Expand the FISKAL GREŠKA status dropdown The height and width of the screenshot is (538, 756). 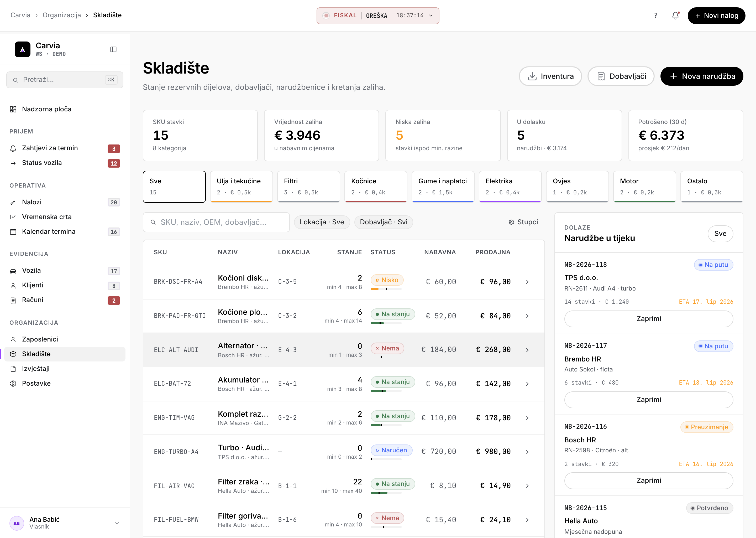click(378, 15)
